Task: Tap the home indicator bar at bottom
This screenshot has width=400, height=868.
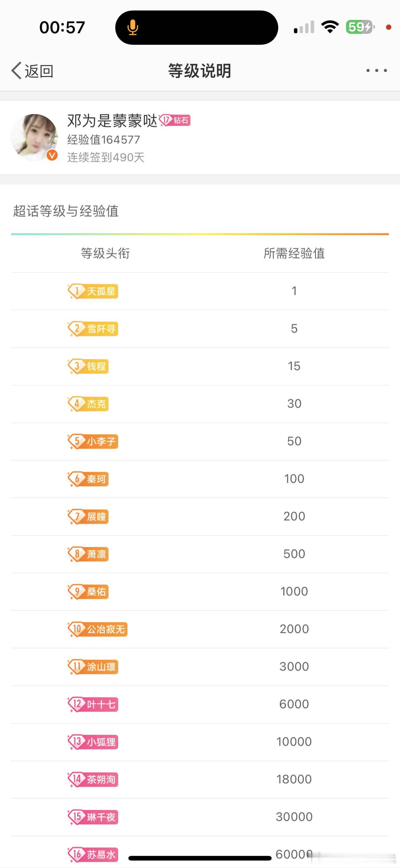Action: click(200, 858)
